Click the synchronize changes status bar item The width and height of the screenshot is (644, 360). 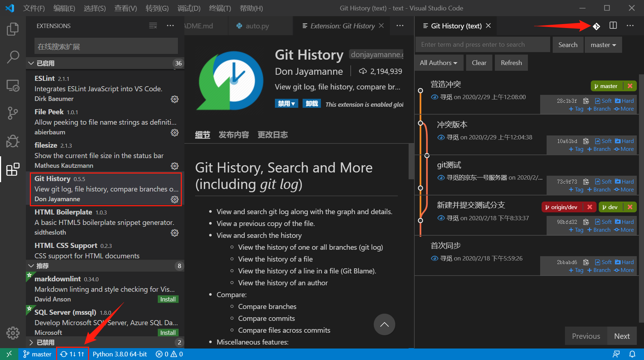click(x=72, y=354)
